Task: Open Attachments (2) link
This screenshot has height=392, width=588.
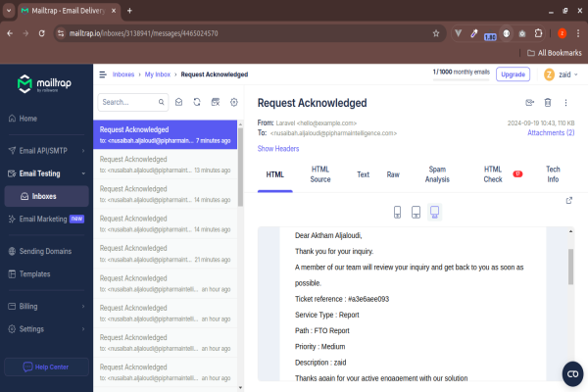Action: (551, 133)
